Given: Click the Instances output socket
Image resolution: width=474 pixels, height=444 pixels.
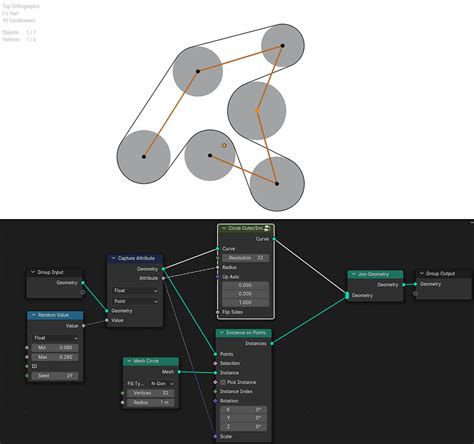Looking at the screenshot, I should point(272,343).
